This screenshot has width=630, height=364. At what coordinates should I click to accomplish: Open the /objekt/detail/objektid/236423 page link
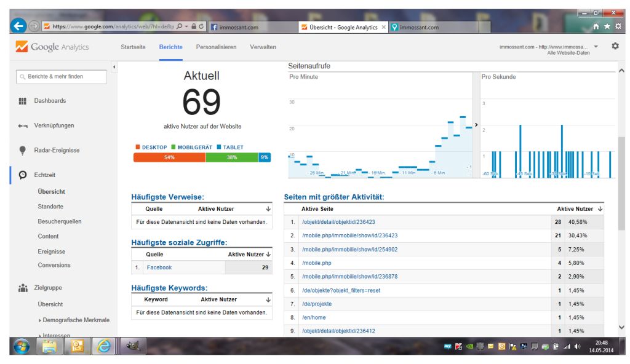(x=338, y=222)
